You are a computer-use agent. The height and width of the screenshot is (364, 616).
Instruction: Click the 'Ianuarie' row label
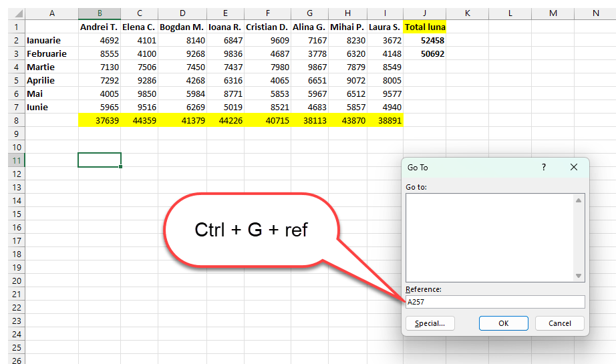pyautogui.click(x=52, y=41)
